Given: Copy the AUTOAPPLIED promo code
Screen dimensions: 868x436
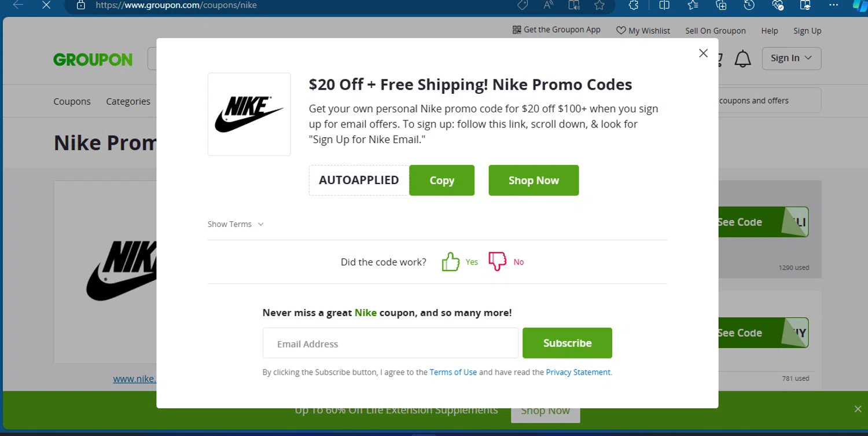Looking at the screenshot, I should [442, 180].
